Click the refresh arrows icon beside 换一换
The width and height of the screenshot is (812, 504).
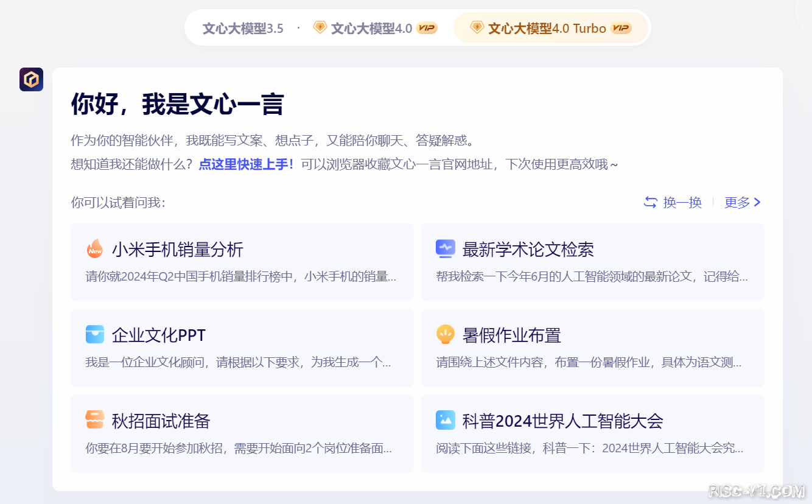pos(651,202)
